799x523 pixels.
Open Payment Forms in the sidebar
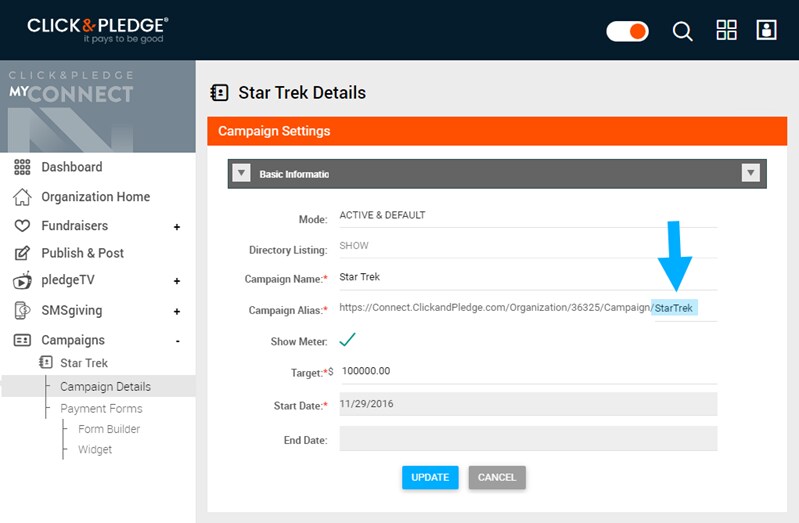101,408
